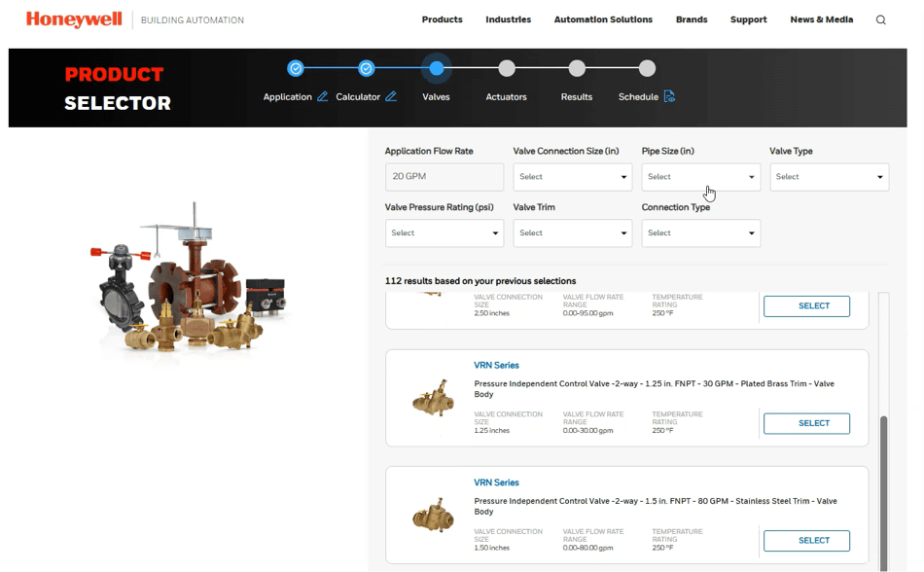Screen dimensions: 924x572
Task: Expand the Valve Trim dropdown
Action: click(x=572, y=232)
